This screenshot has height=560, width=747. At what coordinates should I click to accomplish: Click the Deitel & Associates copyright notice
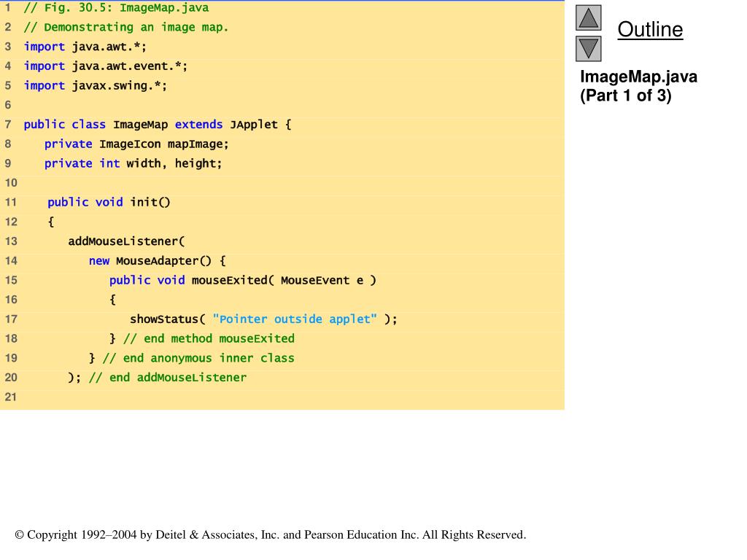pyautogui.click(x=271, y=534)
